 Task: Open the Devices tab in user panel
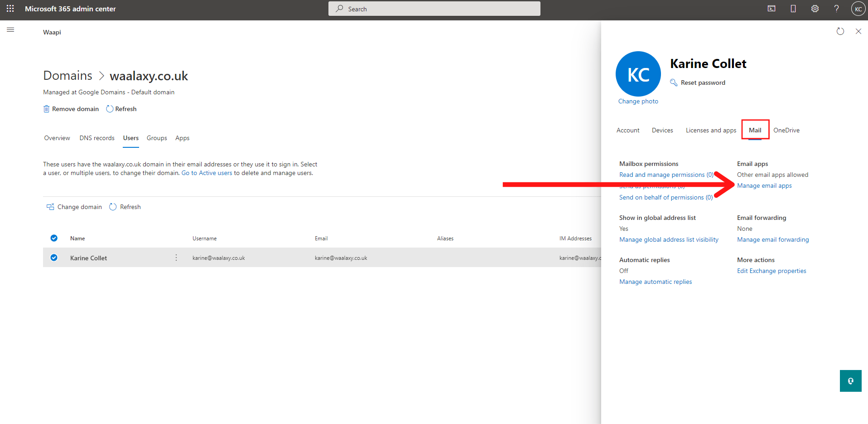click(x=662, y=130)
